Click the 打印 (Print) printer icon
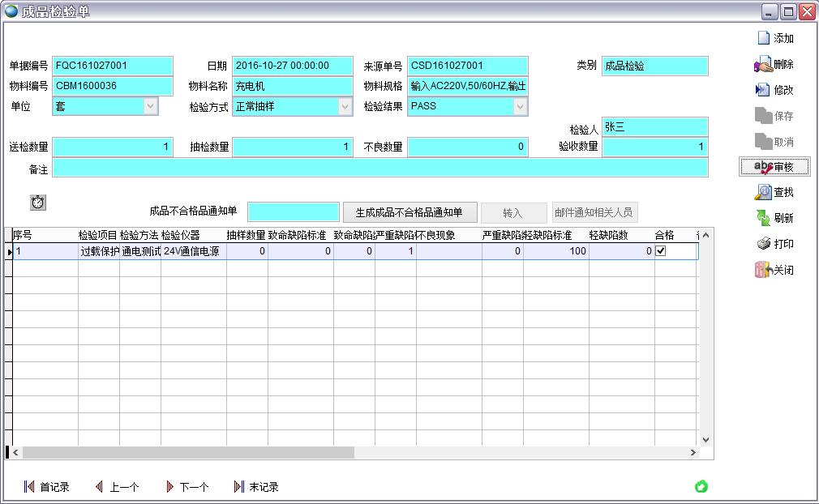The height and width of the screenshot is (504, 819). 763,244
